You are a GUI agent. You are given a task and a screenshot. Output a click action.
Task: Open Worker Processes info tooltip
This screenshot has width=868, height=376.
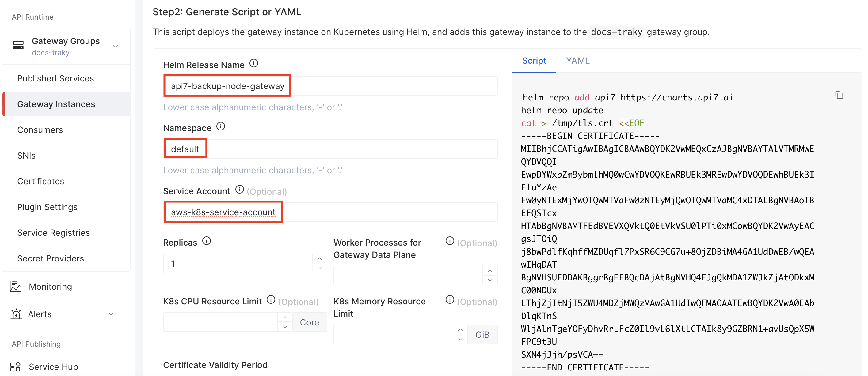pyautogui.click(x=449, y=241)
